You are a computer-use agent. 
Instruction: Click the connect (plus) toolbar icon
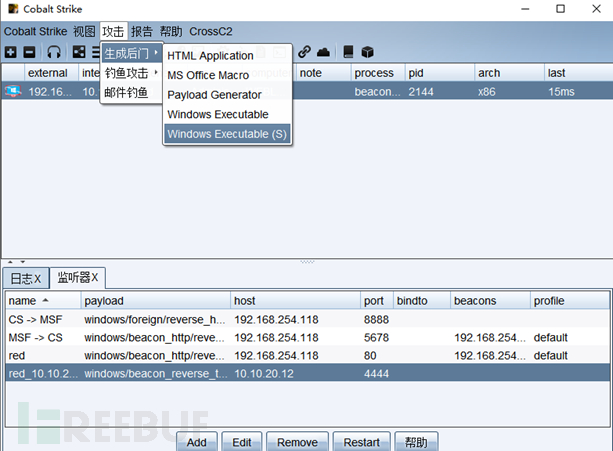click(x=11, y=52)
